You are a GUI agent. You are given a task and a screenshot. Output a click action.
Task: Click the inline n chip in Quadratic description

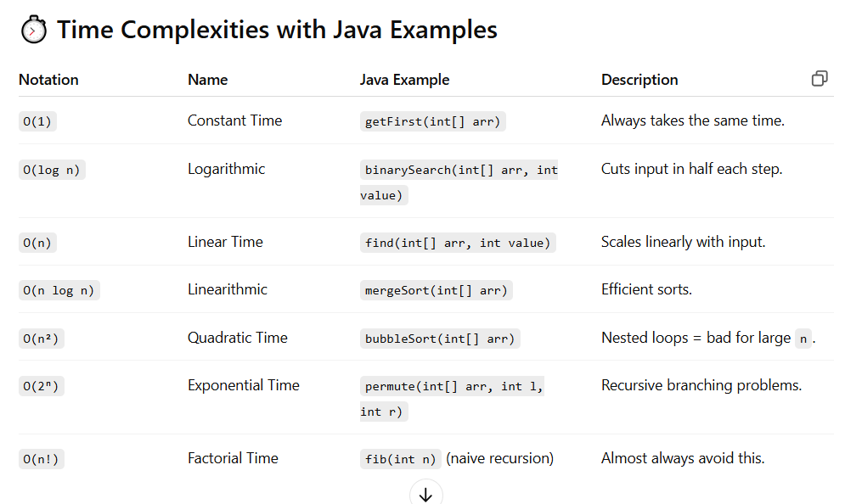pos(804,338)
